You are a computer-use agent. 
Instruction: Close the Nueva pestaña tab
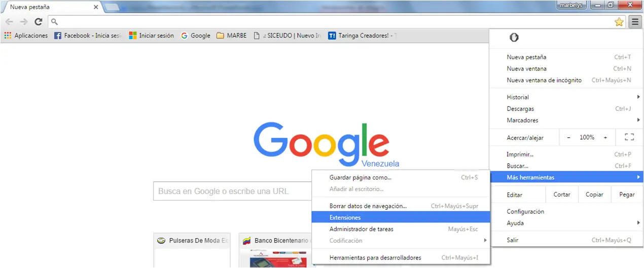[96, 7]
